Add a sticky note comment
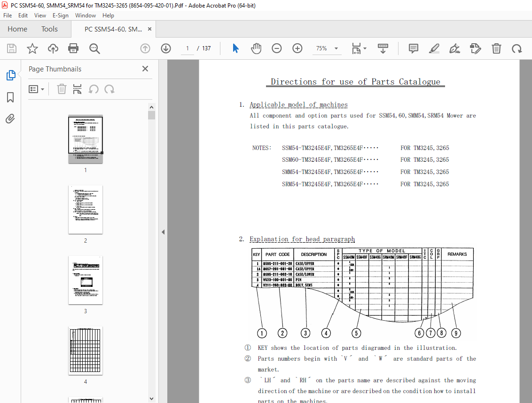The width and height of the screenshot is (532, 403). [x=413, y=48]
